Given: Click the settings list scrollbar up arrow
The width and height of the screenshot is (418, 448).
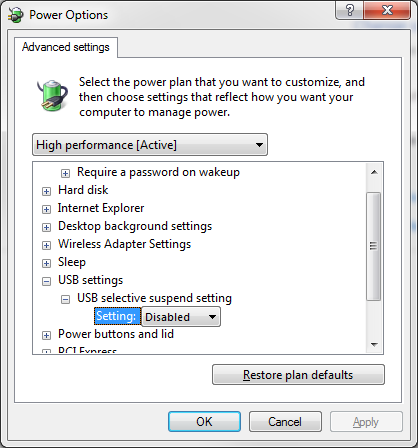Looking at the screenshot, I should point(374,172).
